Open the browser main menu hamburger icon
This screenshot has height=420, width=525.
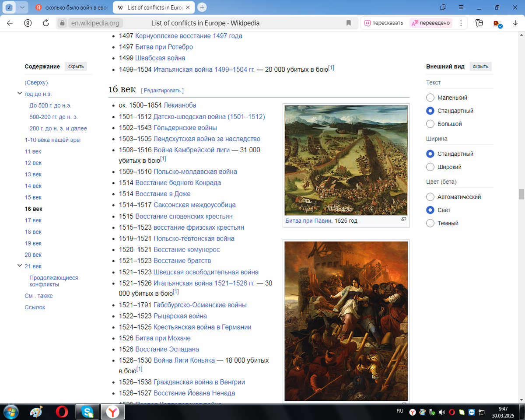461,7
